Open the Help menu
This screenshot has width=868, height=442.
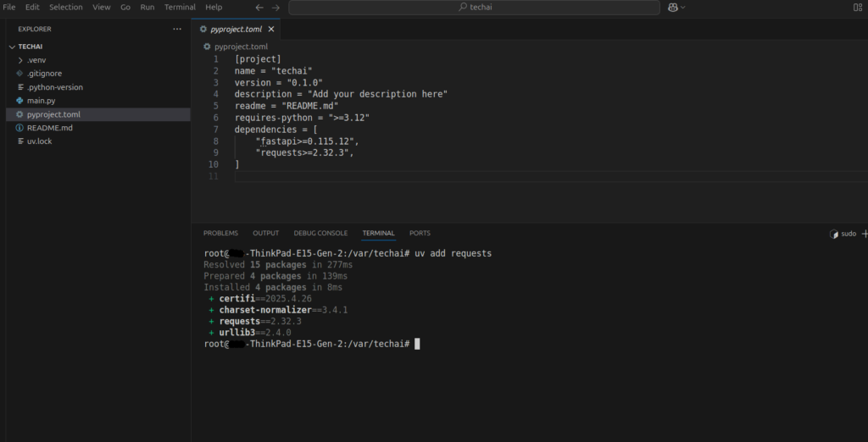click(214, 7)
